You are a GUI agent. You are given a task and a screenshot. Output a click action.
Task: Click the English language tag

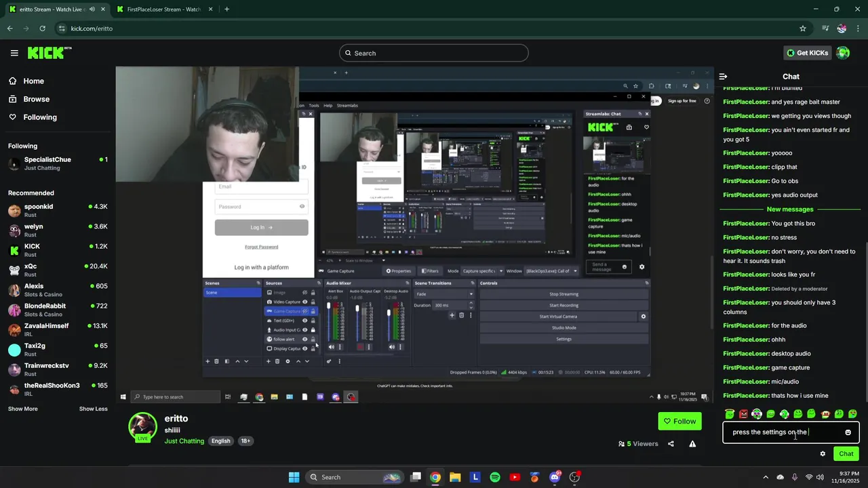[x=220, y=441]
